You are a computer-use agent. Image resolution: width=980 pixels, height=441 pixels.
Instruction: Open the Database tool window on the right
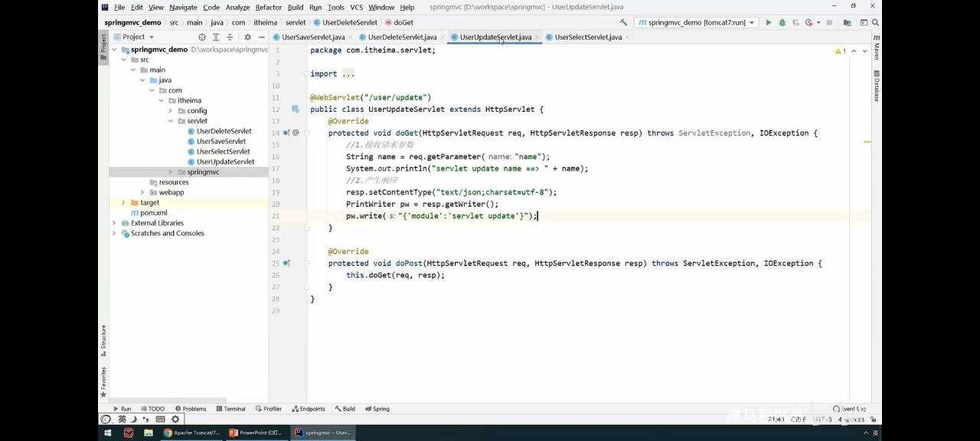click(876, 87)
